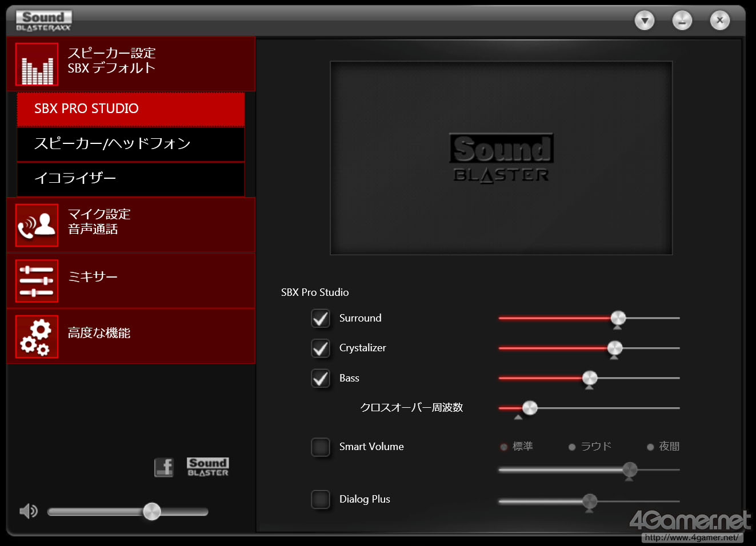Close the Sound Blaster control panel

pos(720,21)
